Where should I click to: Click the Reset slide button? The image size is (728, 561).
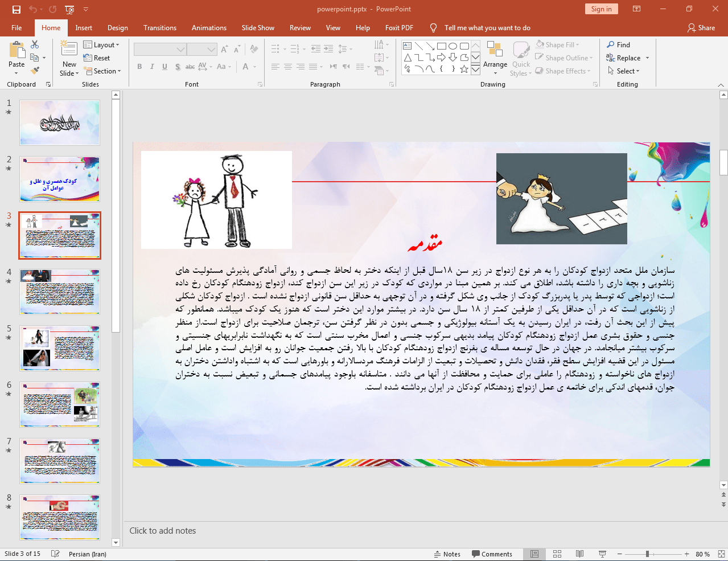pyautogui.click(x=97, y=58)
